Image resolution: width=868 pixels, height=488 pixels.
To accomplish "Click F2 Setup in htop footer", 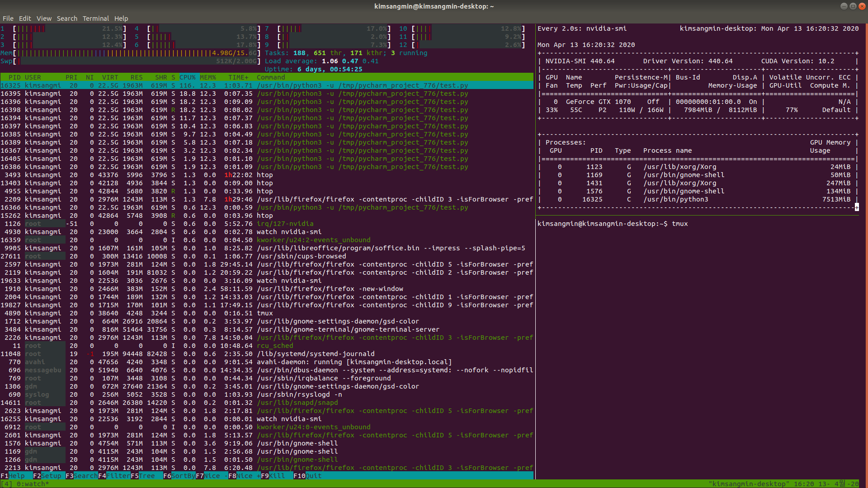I will 47,476.
